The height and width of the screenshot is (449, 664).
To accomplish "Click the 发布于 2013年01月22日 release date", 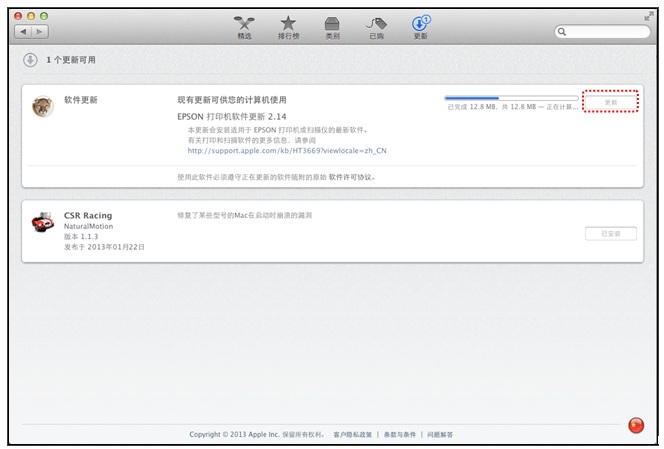I will [x=104, y=247].
